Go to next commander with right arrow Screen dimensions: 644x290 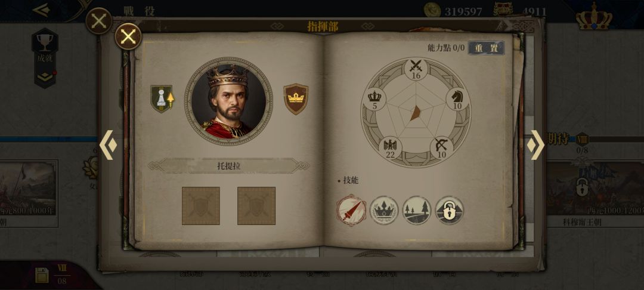point(535,145)
